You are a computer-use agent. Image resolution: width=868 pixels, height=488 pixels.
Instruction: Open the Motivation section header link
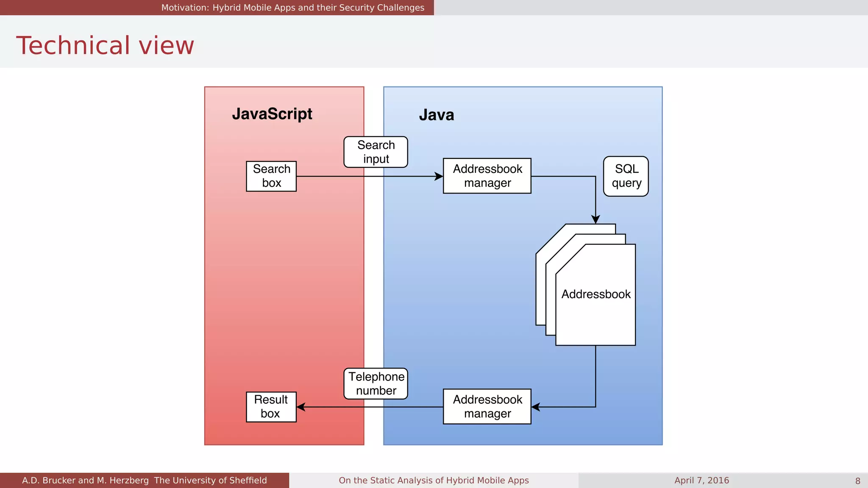point(292,8)
